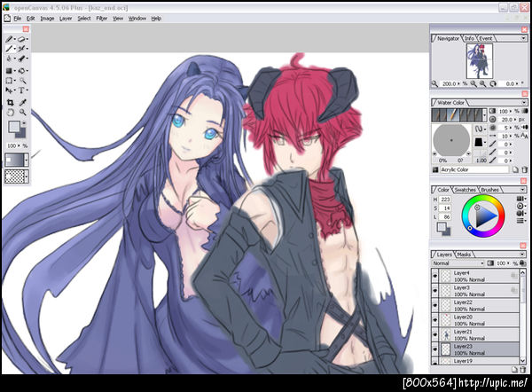Click the H hue value field
The height and width of the screenshot is (392, 532).
pyautogui.click(x=445, y=200)
